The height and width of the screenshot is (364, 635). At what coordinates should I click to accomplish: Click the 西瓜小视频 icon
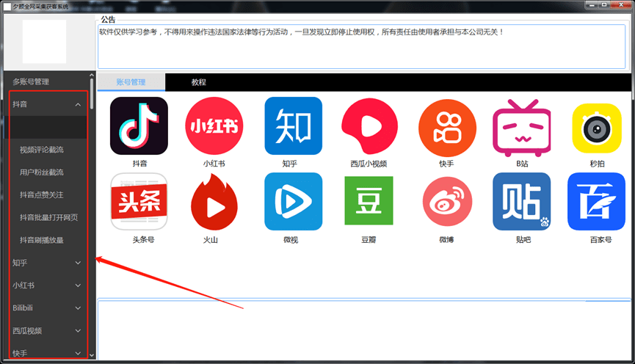click(x=369, y=127)
